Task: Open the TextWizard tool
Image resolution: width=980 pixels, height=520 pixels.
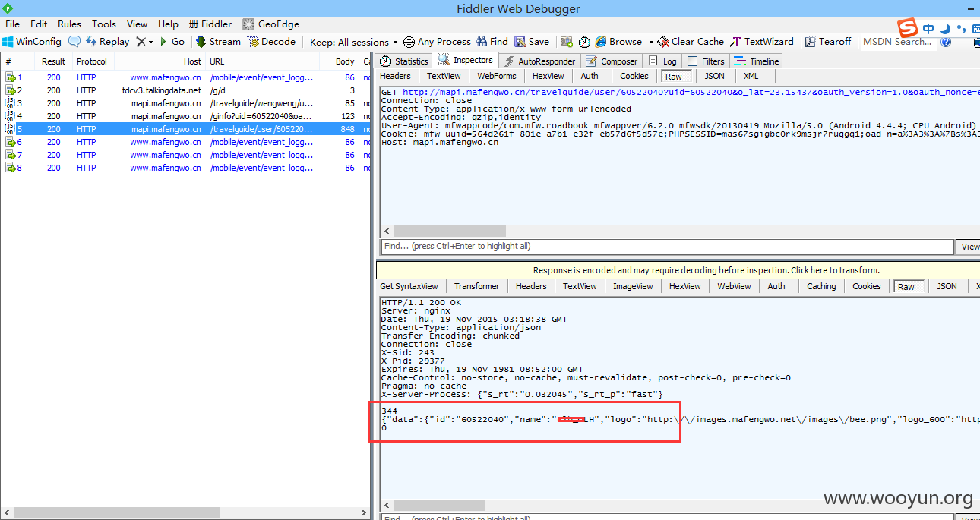Action: coord(762,42)
